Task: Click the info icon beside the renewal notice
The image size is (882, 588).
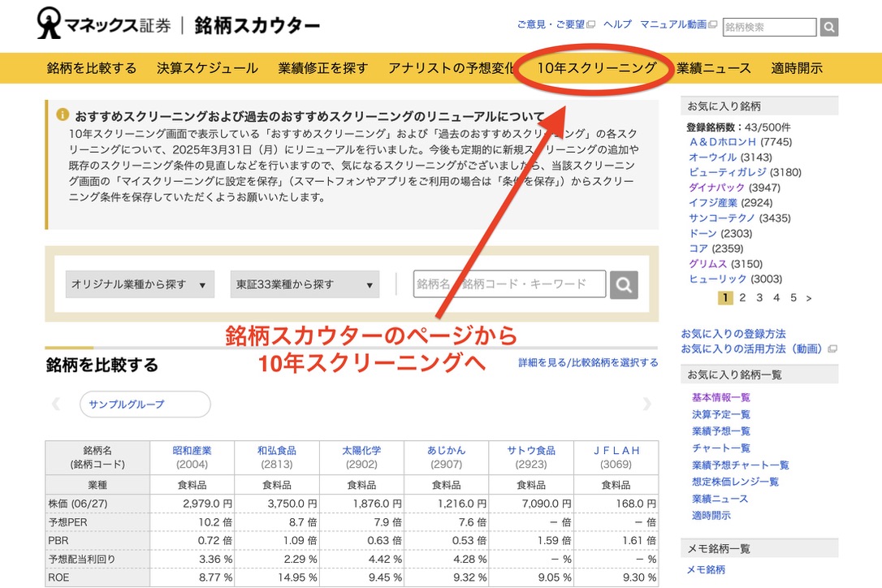Action: (x=63, y=115)
